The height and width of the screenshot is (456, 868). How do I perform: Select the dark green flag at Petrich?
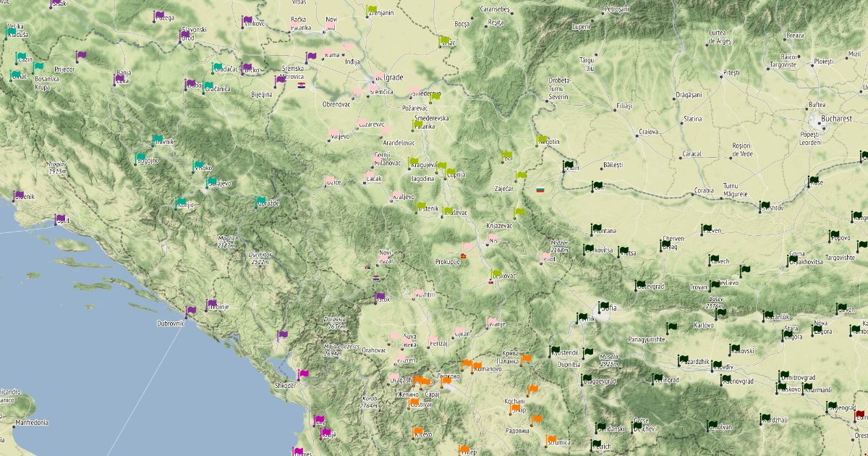click(597, 444)
